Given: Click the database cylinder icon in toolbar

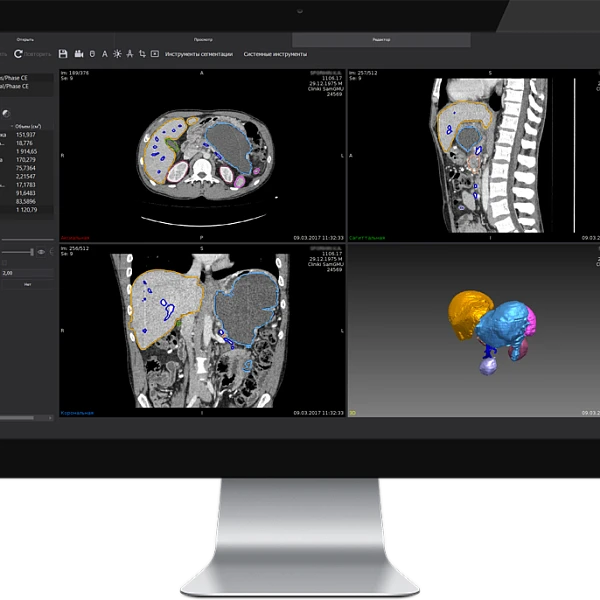Looking at the screenshot, I should [x=91, y=53].
